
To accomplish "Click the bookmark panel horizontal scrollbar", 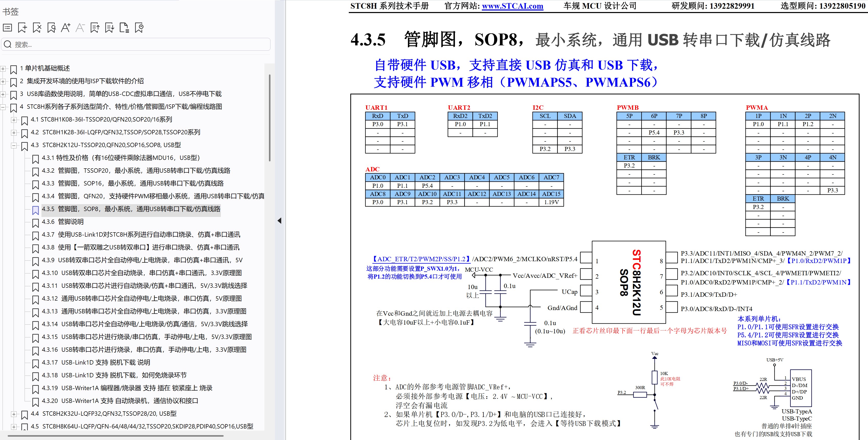I will [x=116, y=436].
